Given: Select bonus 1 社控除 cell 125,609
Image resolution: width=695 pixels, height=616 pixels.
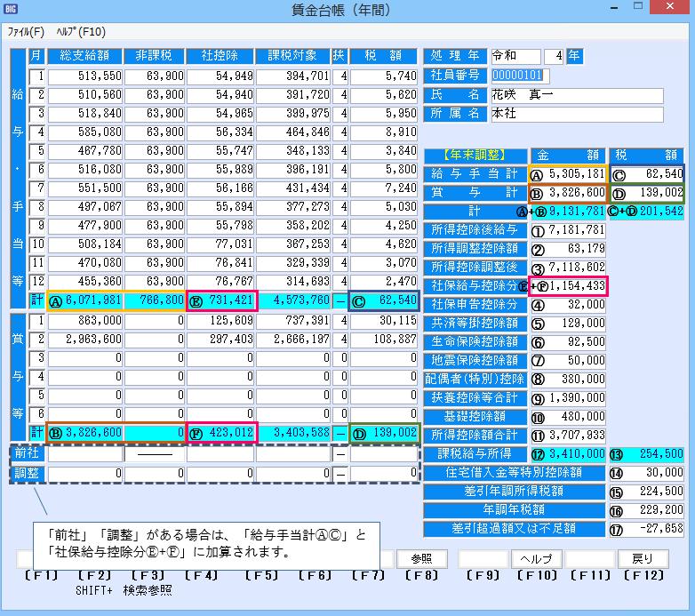Looking at the screenshot, I should tap(220, 320).
